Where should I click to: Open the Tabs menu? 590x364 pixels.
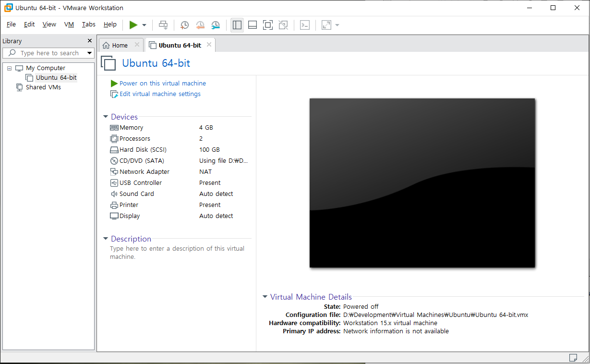pos(89,24)
